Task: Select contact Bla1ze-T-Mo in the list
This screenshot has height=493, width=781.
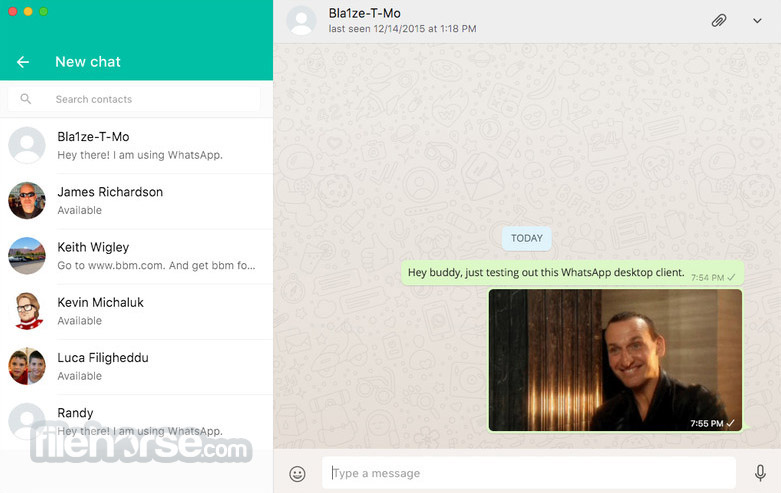Action: [136, 146]
